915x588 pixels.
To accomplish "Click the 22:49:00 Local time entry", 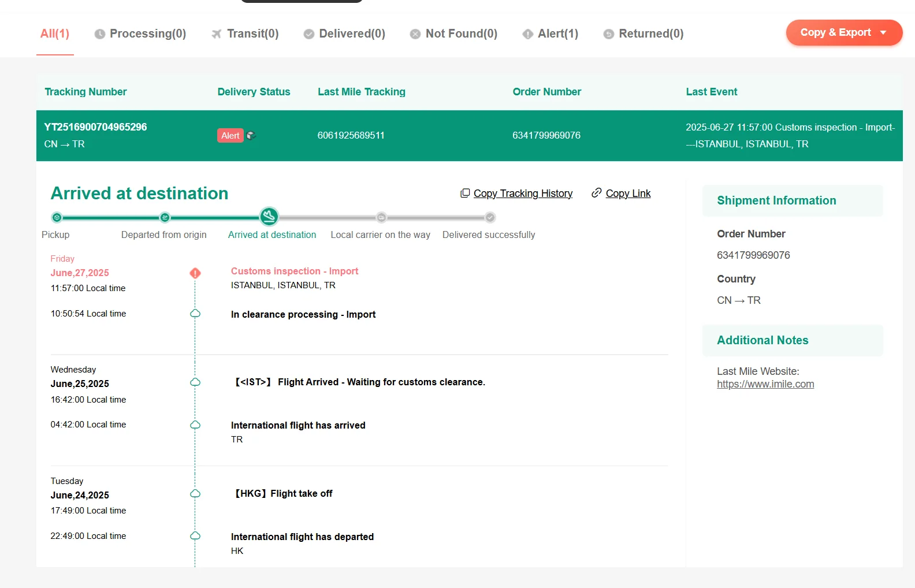I will (88, 536).
